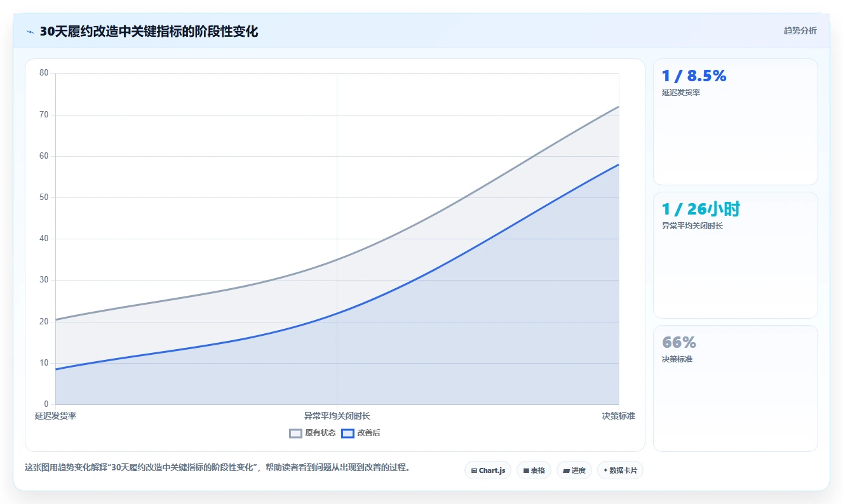The width and height of the screenshot is (843, 504).
Task: Click the 数据卡片 tag button
Action: pos(620,470)
